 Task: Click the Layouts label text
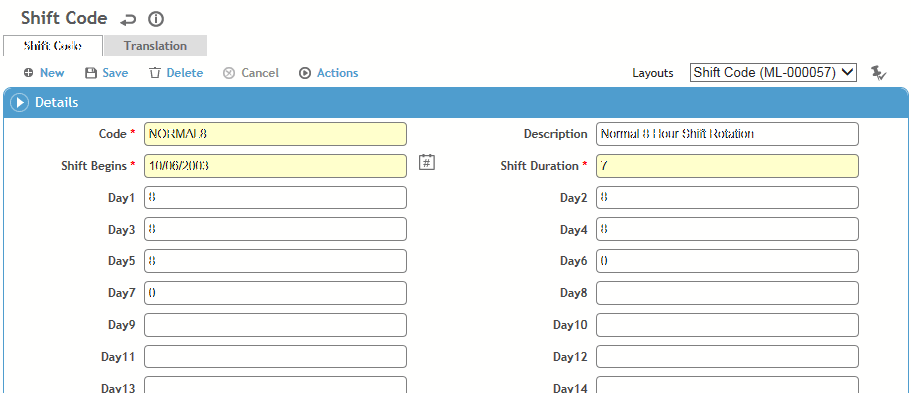[653, 73]
